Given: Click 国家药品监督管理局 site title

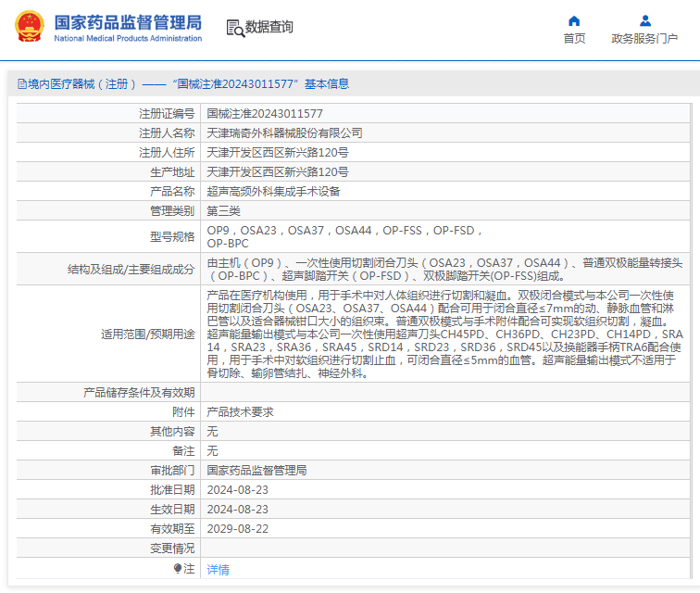Looking at the screenshot, I should [128, 22].
